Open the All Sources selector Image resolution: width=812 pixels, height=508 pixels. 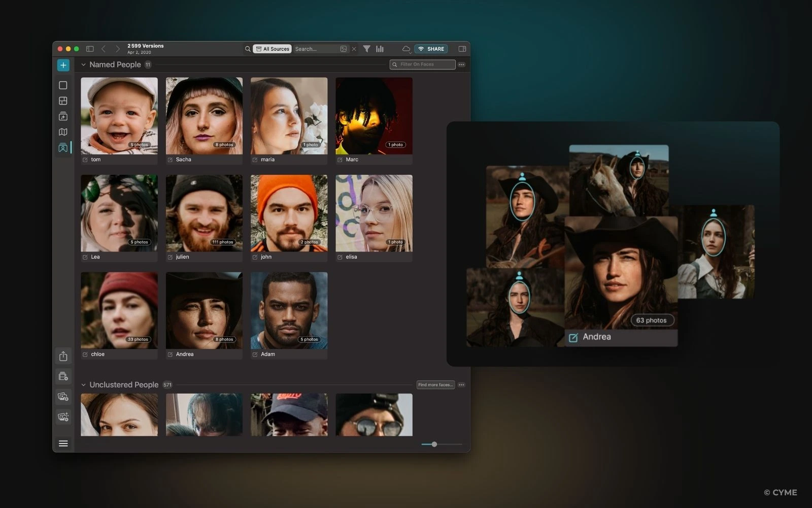pos(272,49)
